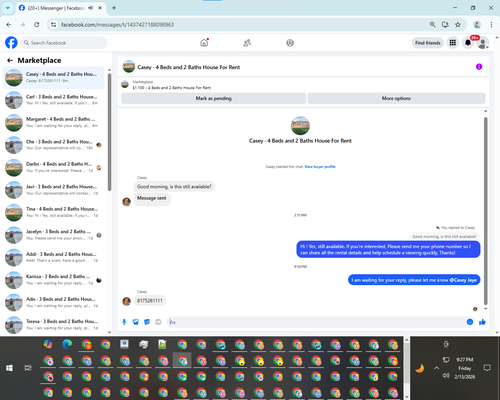The width and height of the screenshot is (500, 400).
Task: Click the Facebook logo icon
Action: pyautogui.click(x=11, y=43)
